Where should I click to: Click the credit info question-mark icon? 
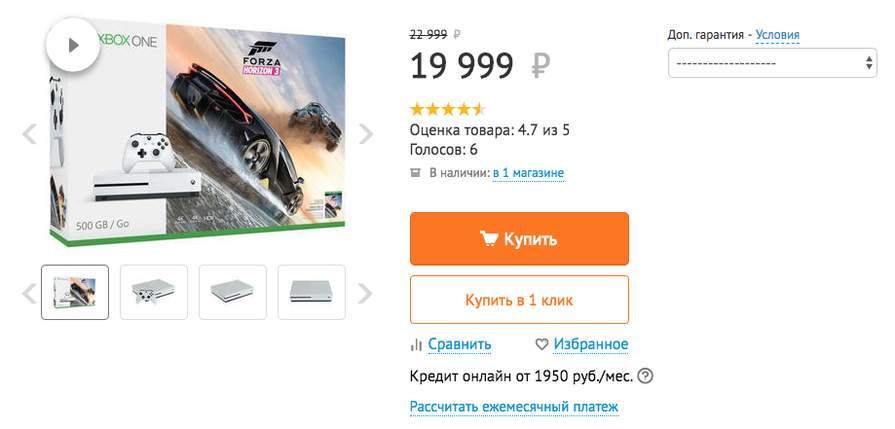pyautogui.click(x=645, y=377)
